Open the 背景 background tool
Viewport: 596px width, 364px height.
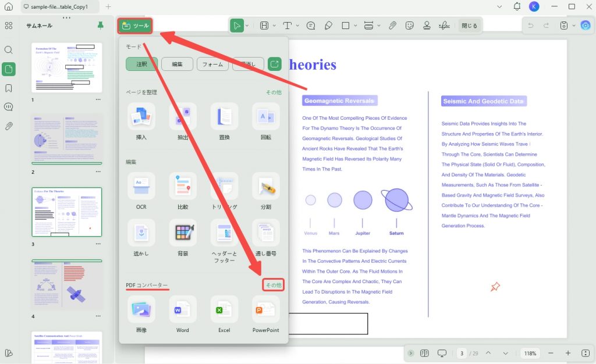tap(183, 238)
